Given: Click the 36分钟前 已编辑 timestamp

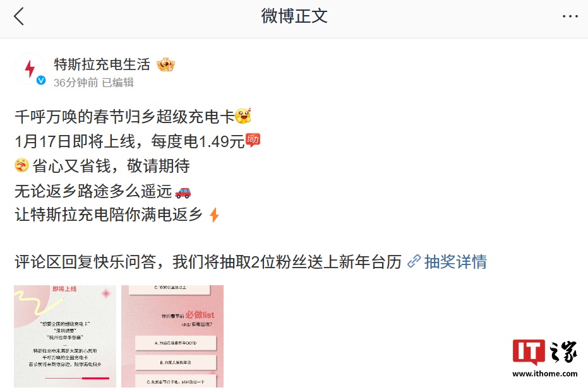Looking at the screenshot, I should point(93,83).
